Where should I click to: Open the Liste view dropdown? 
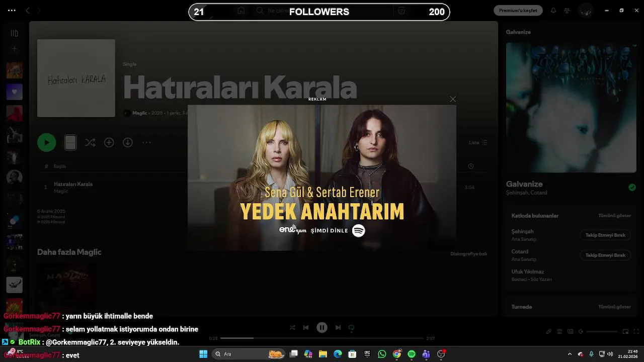point(478,143)
